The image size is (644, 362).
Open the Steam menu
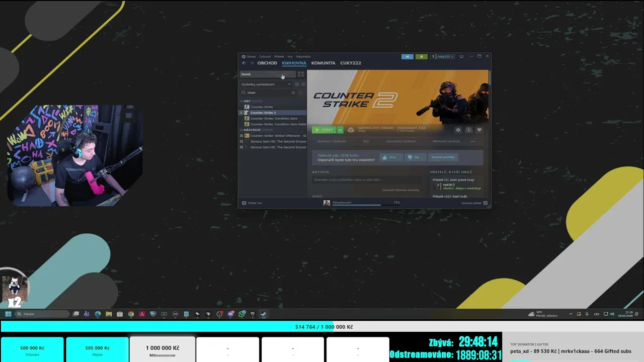point(251,57)
